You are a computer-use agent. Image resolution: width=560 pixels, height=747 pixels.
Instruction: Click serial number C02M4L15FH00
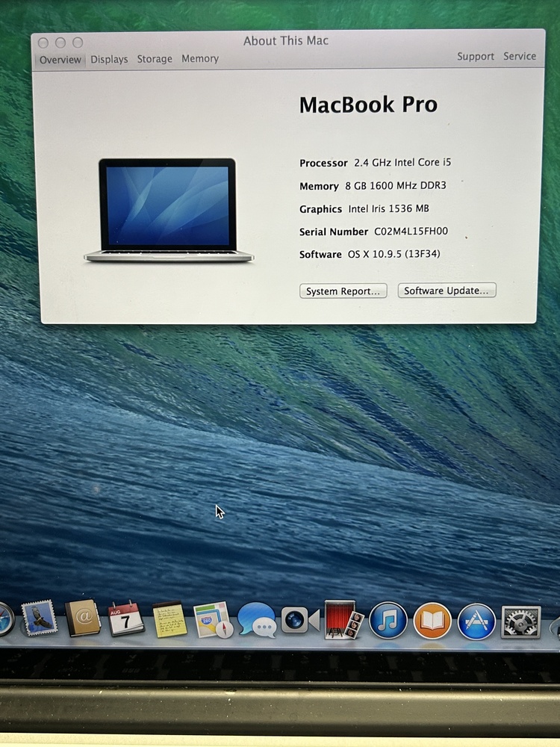[x=411, y=232]
